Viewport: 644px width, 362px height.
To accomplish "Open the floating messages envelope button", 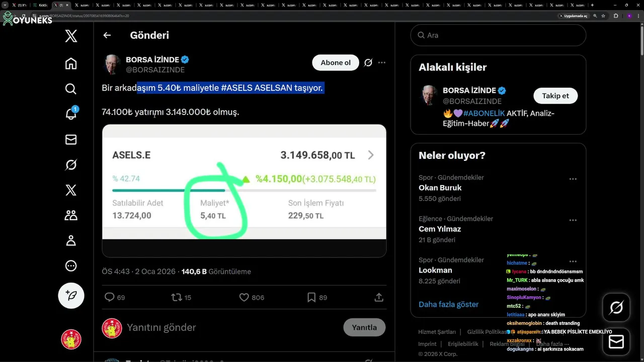I will pyautogui.click(x=616, y=342).
